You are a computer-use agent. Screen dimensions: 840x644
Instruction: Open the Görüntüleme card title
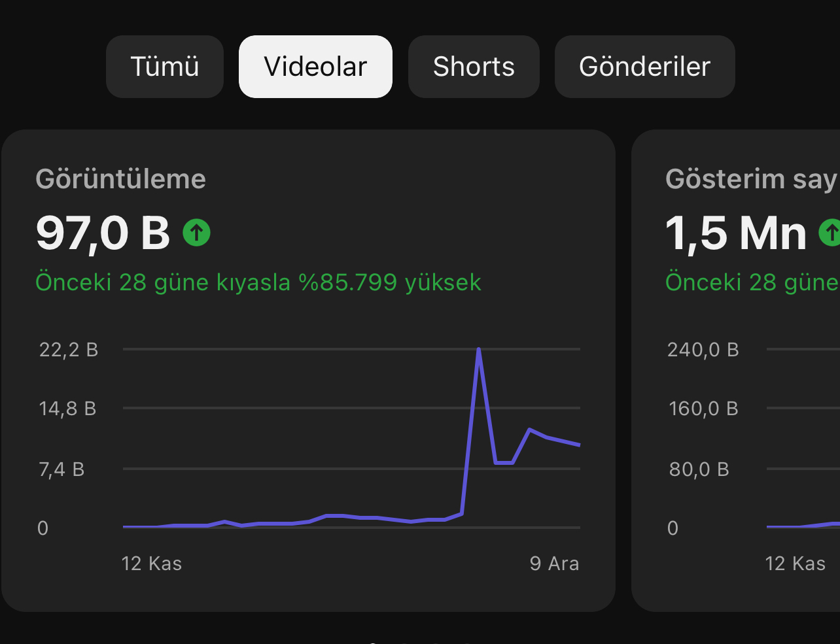[x=120, y=179]
